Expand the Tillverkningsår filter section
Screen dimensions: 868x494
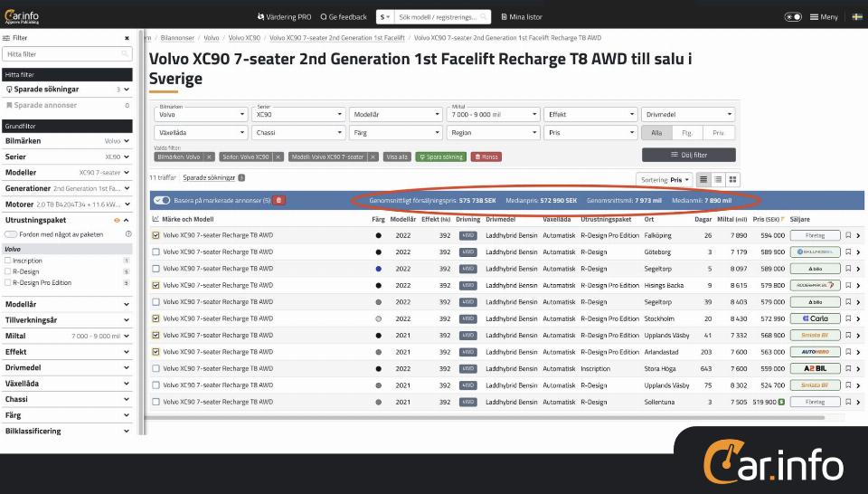click(67, 320)
